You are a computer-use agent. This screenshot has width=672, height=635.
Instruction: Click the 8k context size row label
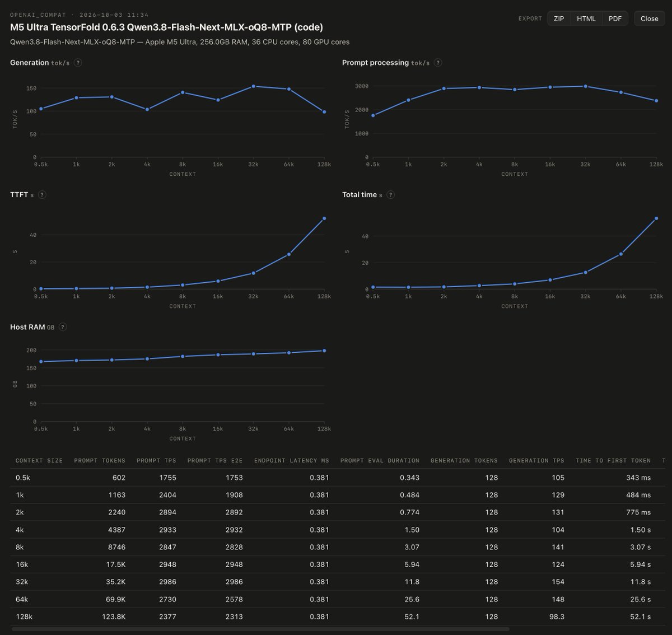[20, 547]
